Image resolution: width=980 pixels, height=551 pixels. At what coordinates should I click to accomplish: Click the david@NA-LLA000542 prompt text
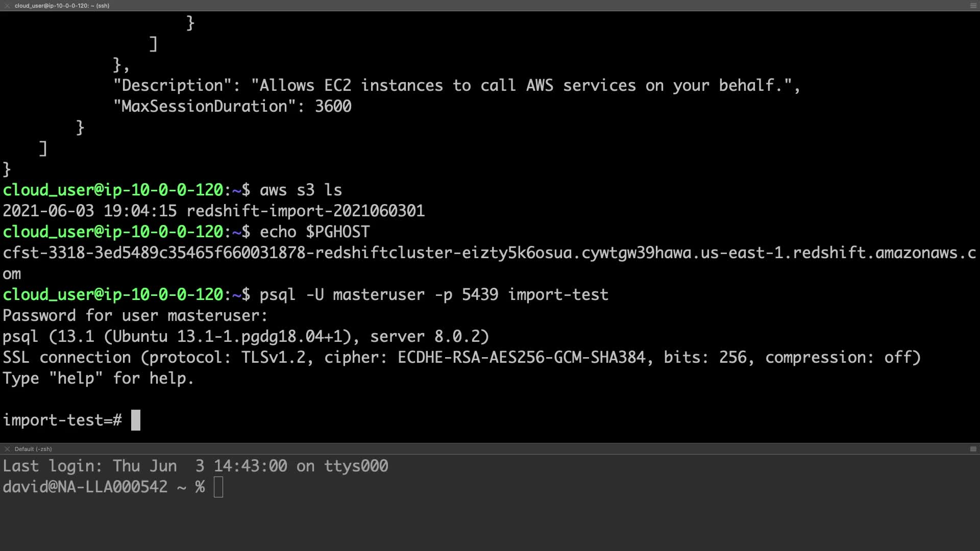[85, 487]
